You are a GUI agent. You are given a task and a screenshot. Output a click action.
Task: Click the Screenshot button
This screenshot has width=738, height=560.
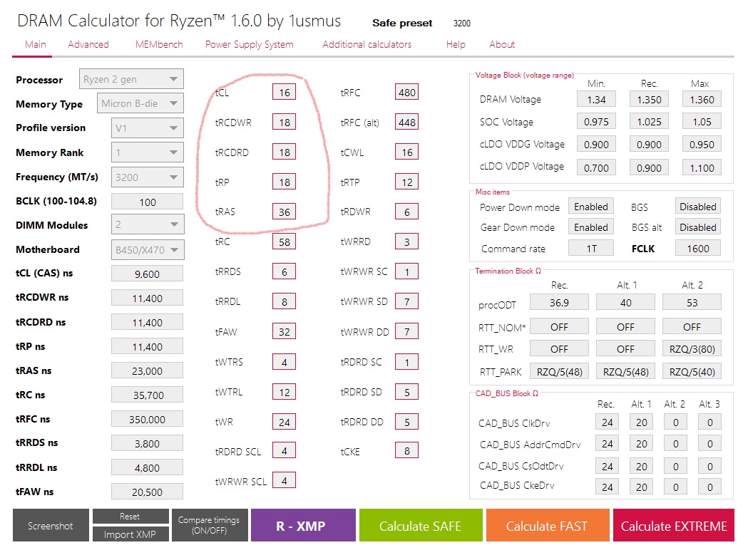(51, 525)
